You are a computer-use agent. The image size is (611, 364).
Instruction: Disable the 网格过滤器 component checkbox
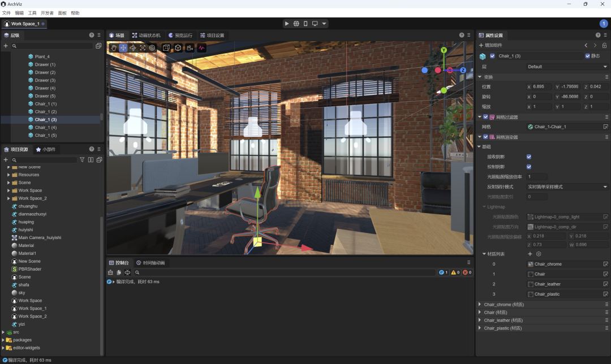(485, 117)
